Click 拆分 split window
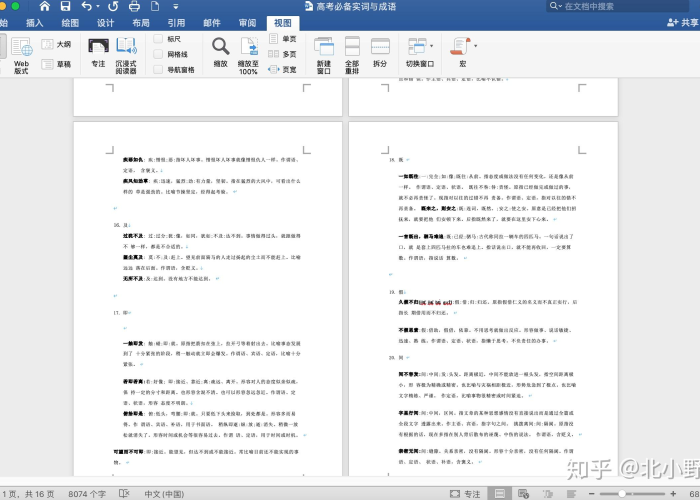This screenshot has width=700, height=500. click(x=380, y=53)
